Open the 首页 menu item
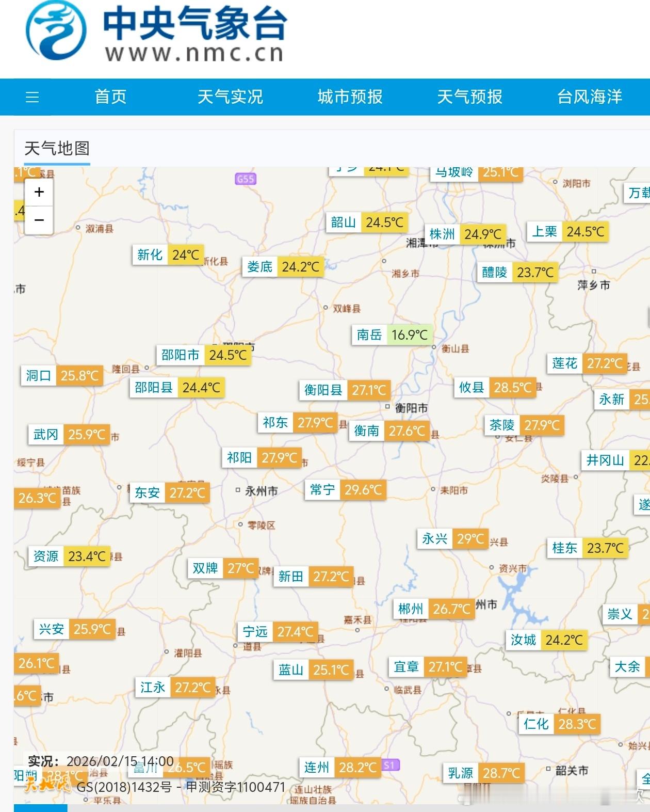The height and width of the screenshot is (812, 650). pos(110,97)
